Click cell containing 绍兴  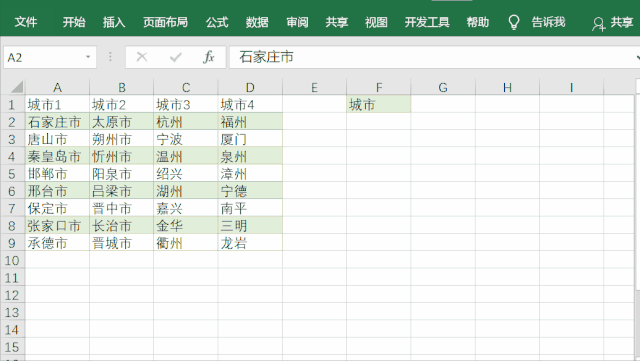(186, 174)
